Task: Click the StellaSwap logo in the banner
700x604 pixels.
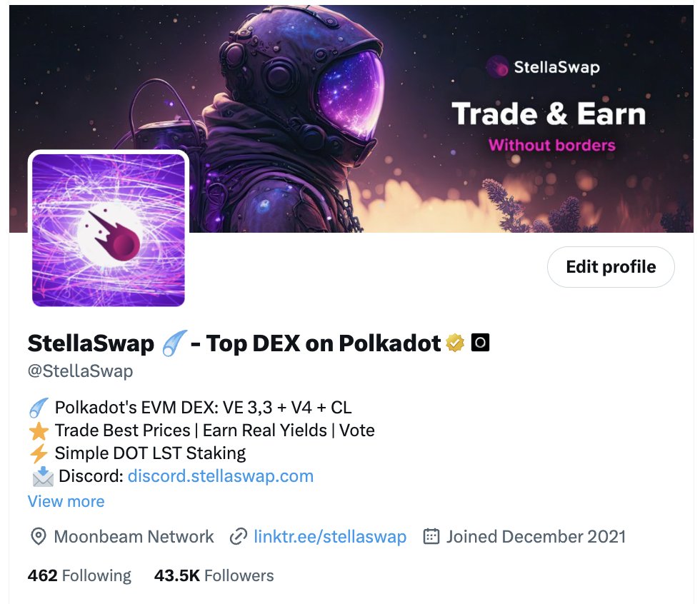Action: pyautogui.click(x=544, y=67)
